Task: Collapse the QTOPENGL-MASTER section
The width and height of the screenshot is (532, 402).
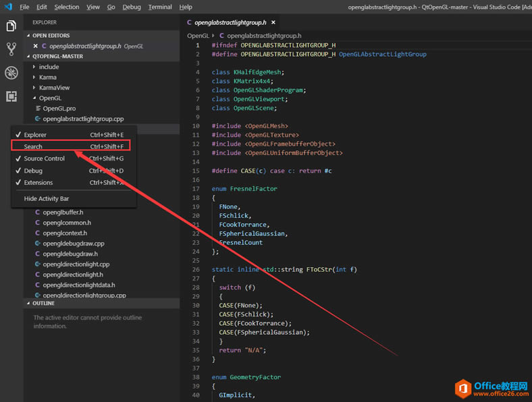Action: (28, 56)
